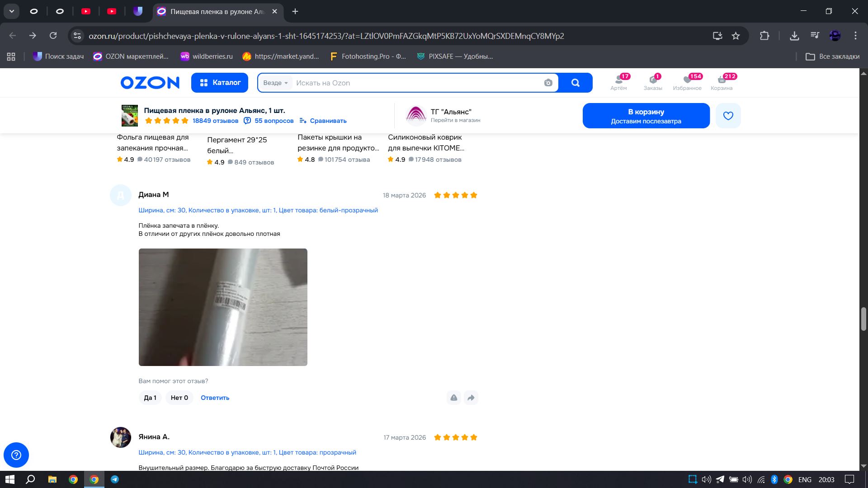The image size is (868, 488).
Task: Open the 18849 отзывов link
Action: point(215,121)
